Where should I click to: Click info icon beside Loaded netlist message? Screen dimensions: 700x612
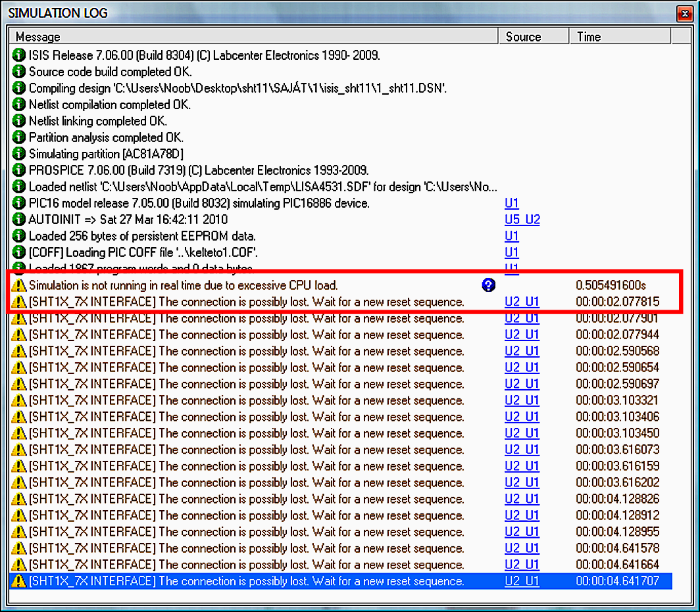(18, 187)
